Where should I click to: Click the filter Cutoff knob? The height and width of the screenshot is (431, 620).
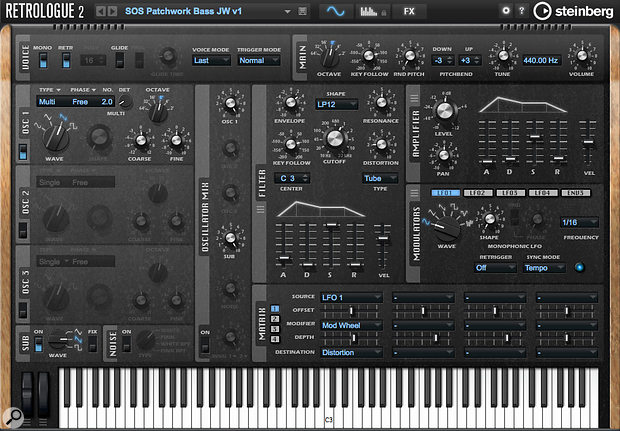click(x=335, y=139)
